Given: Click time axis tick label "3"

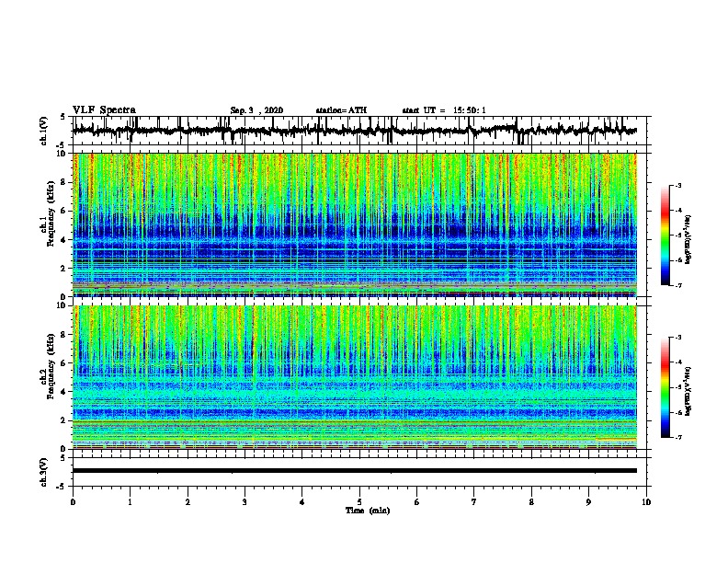Looking at the screenshot, I should click(x=245, y=501).
